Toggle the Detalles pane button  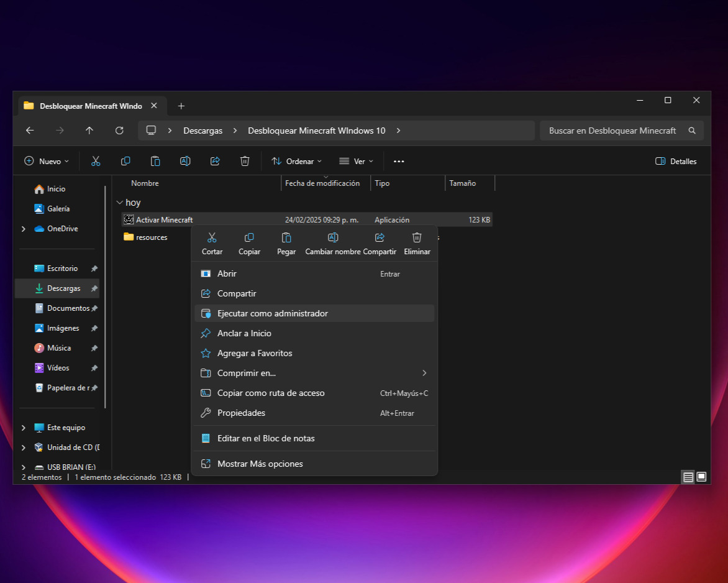676,161
